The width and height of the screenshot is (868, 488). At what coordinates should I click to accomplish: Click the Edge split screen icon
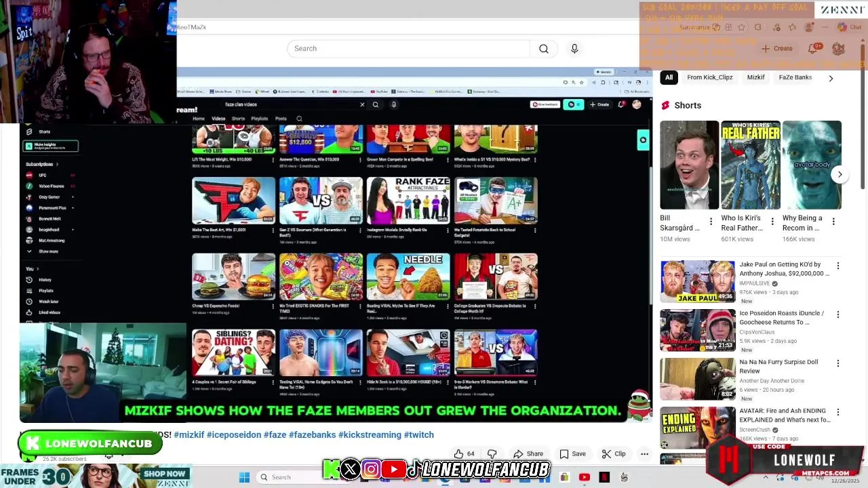coord(728,27)
